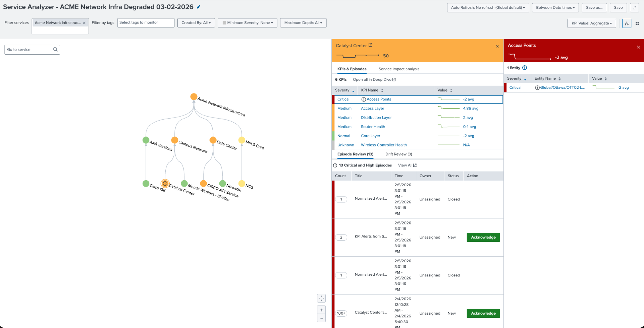
Task: Select the Campus Network node
Action: tap(175, 140)
